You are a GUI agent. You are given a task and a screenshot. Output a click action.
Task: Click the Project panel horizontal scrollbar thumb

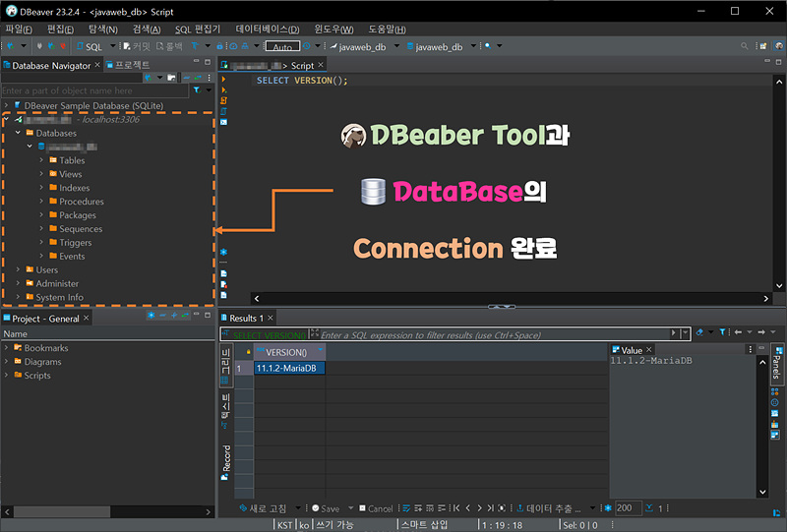62,511
